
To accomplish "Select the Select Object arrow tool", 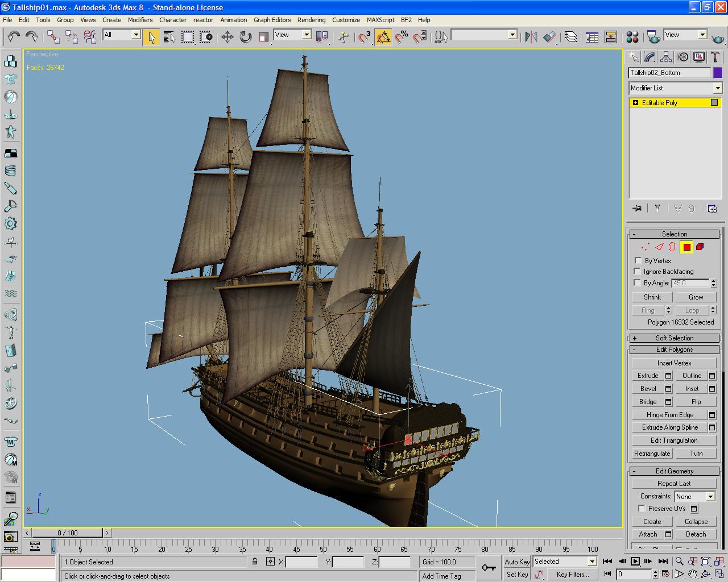I will pos(151,37).
